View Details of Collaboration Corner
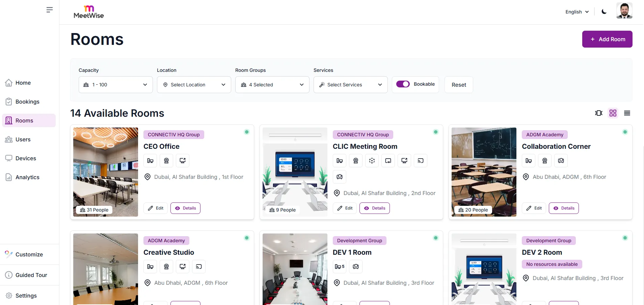644x305 pixels. (x=564, y=208)
